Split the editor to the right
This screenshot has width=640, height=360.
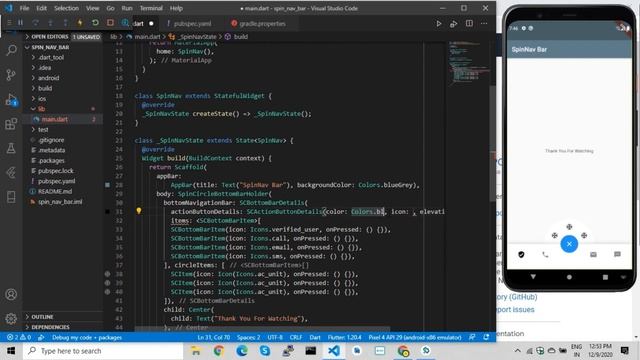[x=469, y=24]
